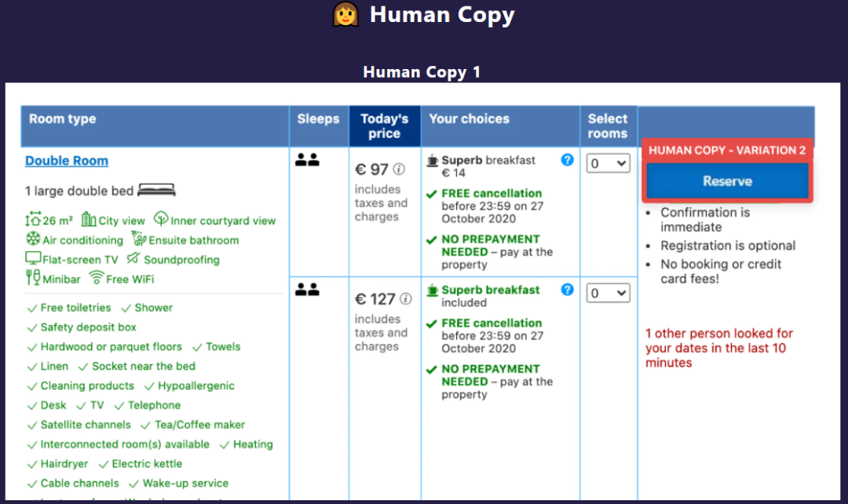Viewport: 848px width, 504px height.
Task: Click the Cable channels amenity
Action: [79, 483]
